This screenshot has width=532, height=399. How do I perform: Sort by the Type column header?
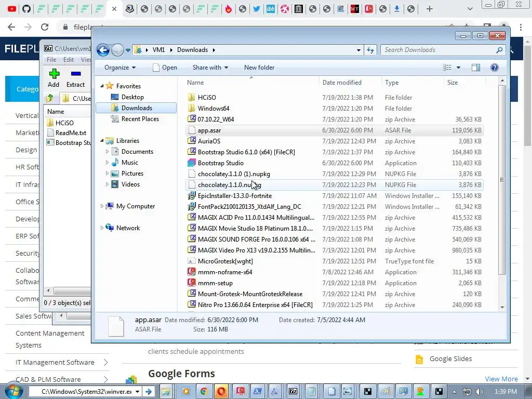(412, 83)
